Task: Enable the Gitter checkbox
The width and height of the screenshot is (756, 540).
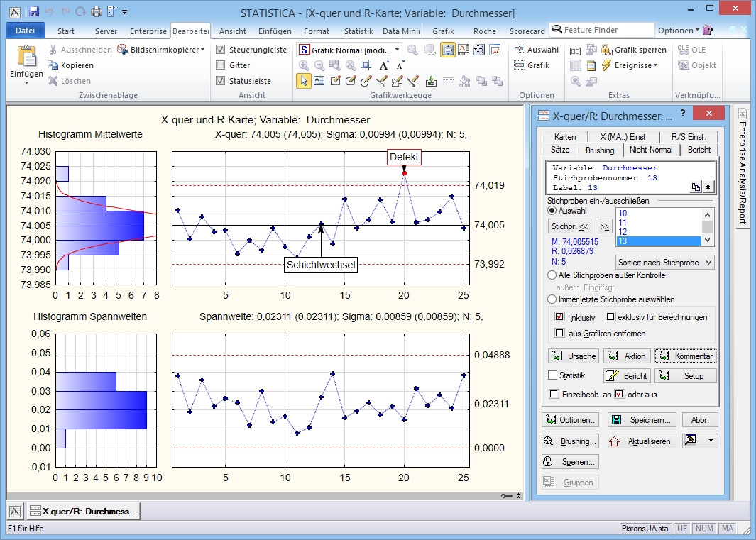Action: (x=221, y=65)
